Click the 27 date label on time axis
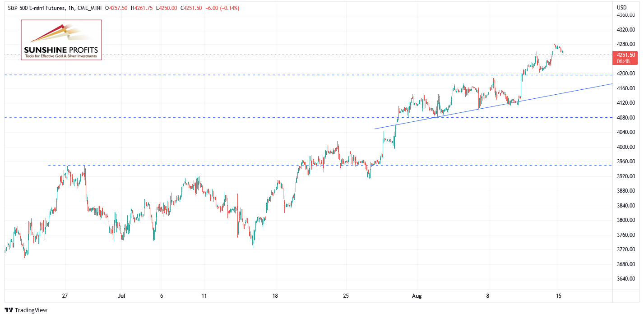Screen dimensions: 644x318 click(x=65, y=296)
